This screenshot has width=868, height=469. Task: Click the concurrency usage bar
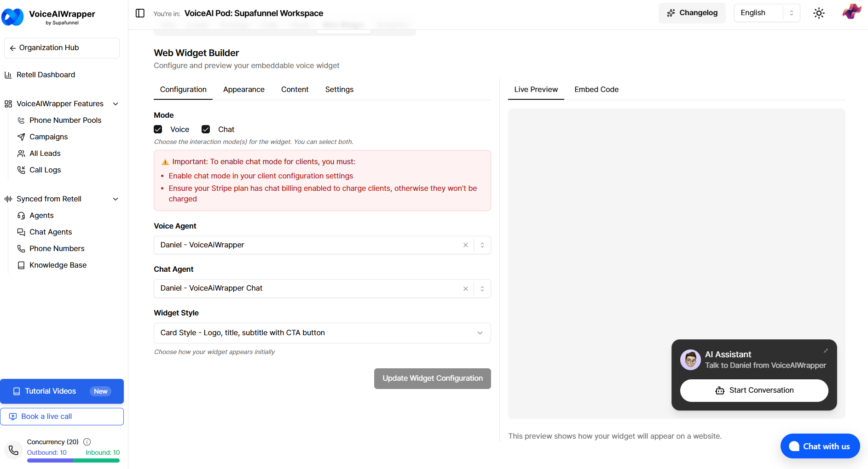pyautogui.click(x=73, y=460)
